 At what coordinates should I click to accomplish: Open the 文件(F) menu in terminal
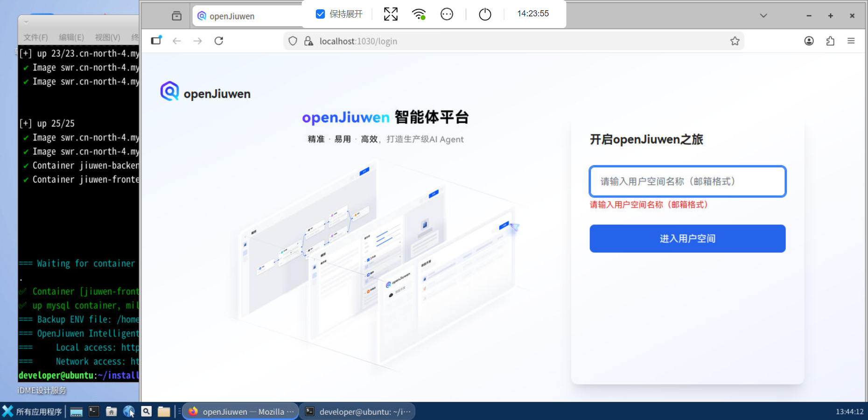(x=35, y=37)
